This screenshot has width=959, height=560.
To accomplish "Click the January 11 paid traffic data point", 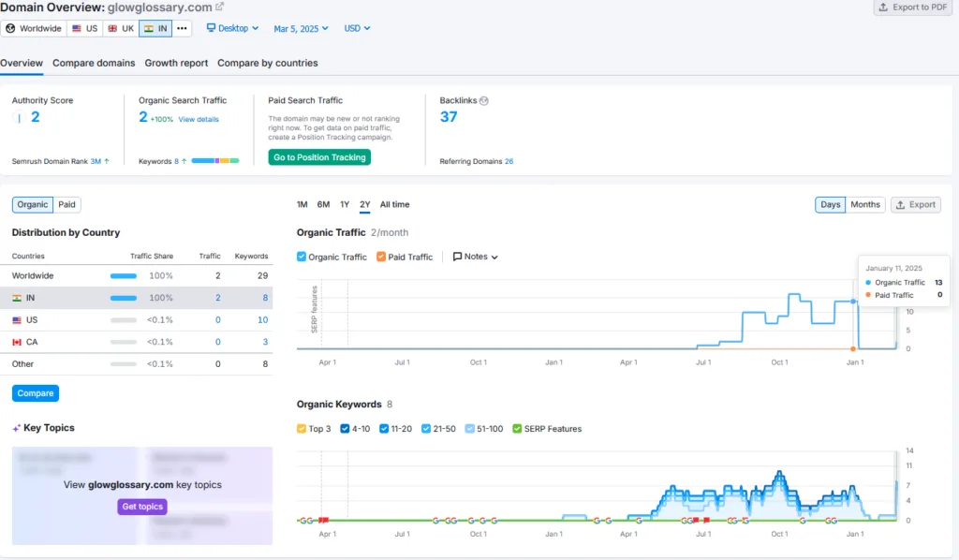I will click(x=853, y=349).
